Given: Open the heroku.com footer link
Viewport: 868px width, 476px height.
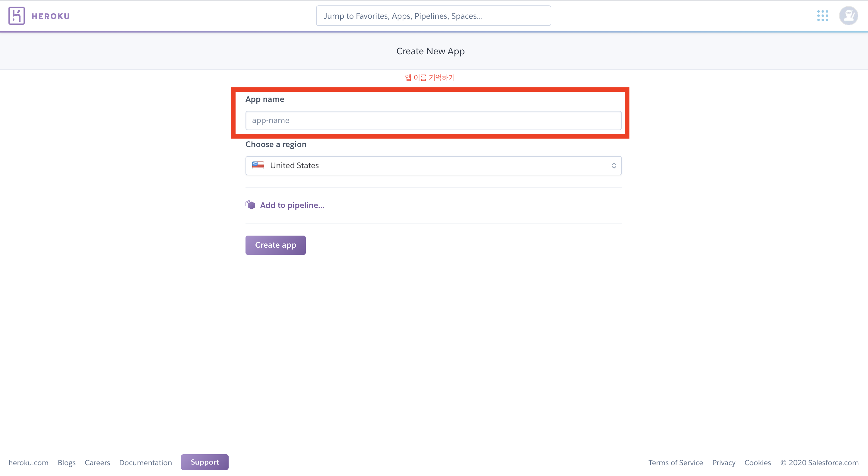Looking at the screenshot, I should click(x=28, y=462).
